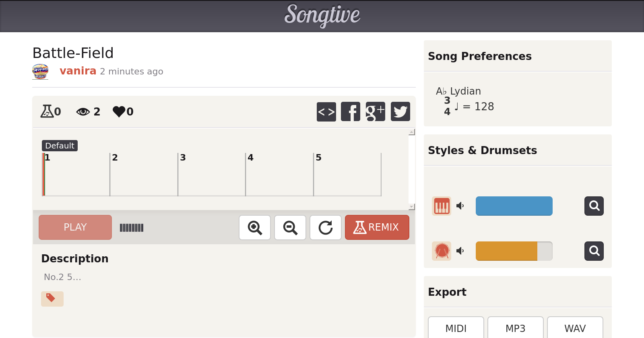
Task: Open the vanira author profile link
Action: tap(78, 71)
